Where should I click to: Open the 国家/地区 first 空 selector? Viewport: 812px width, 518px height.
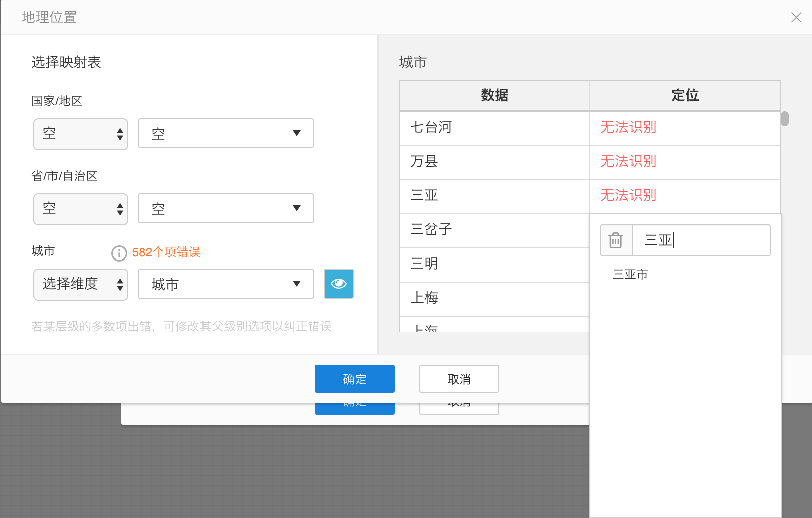81,134
